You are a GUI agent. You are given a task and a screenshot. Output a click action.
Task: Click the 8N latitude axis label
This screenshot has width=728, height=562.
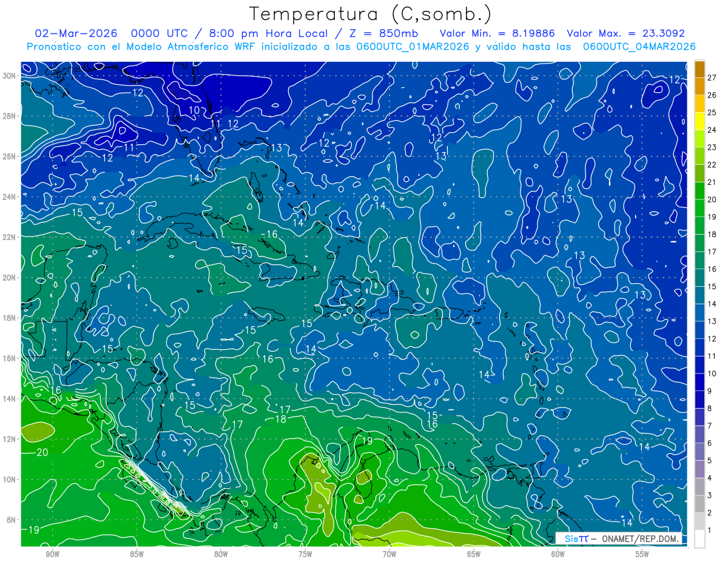12,520
